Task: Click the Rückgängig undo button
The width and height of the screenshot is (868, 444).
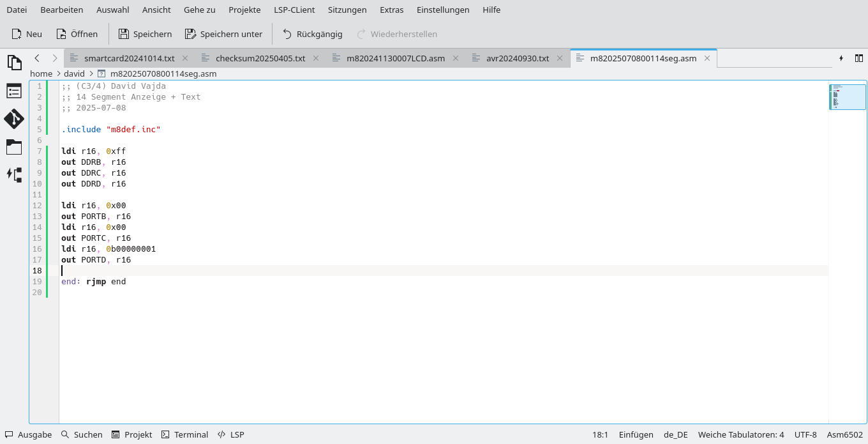Action: pyautogui.click(x=312, y=34)
